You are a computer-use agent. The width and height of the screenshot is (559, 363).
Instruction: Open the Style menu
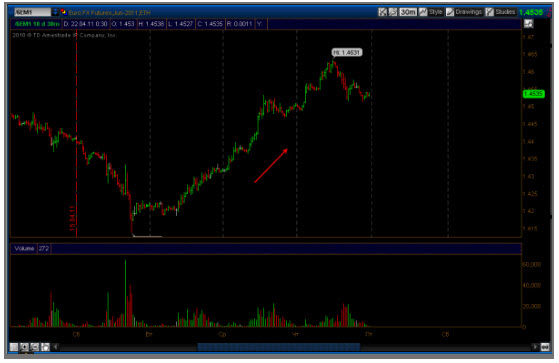pyautogui.click(x=435, y=12)
